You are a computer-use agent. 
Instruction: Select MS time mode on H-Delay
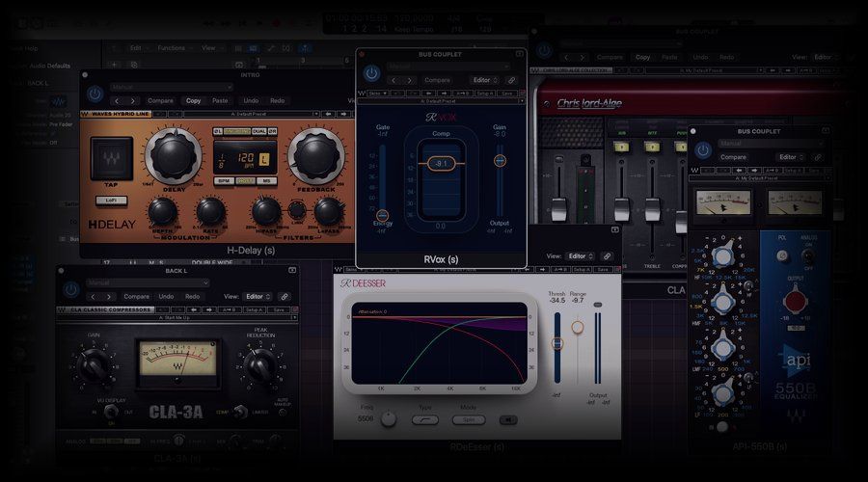click(x=266, y=181)
